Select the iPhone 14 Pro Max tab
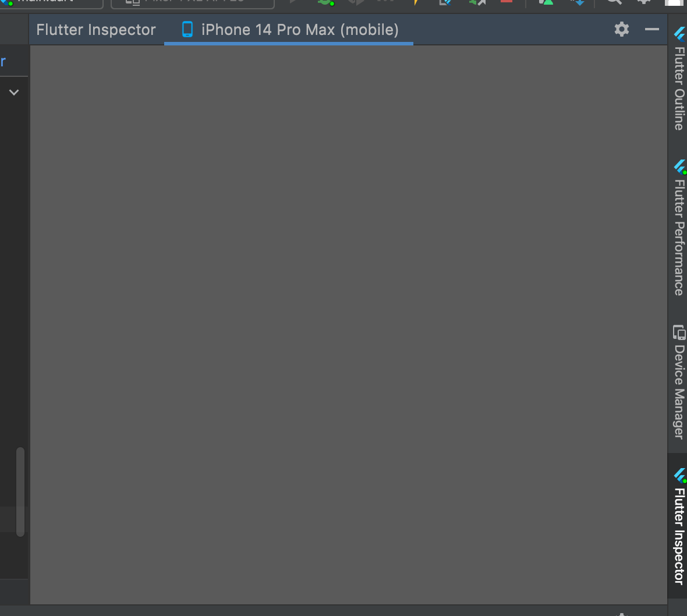The height and width of the screenshot is (616, 687). (x=289, y=29)
